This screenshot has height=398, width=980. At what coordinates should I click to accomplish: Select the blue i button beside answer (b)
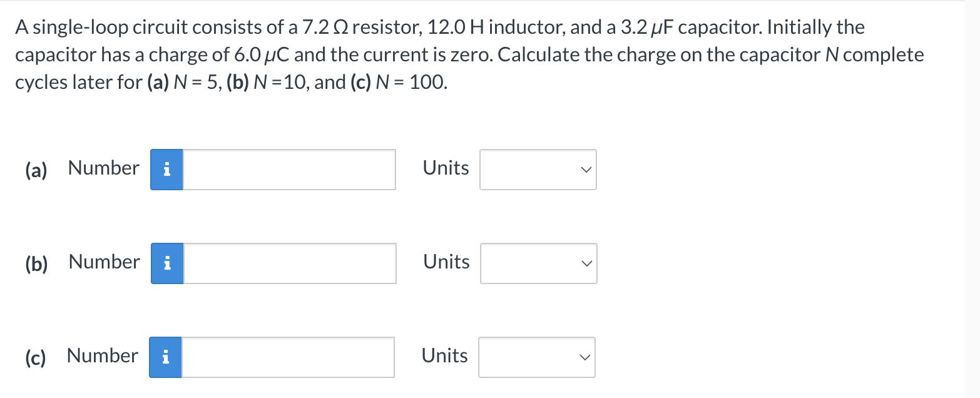point(166,263)
